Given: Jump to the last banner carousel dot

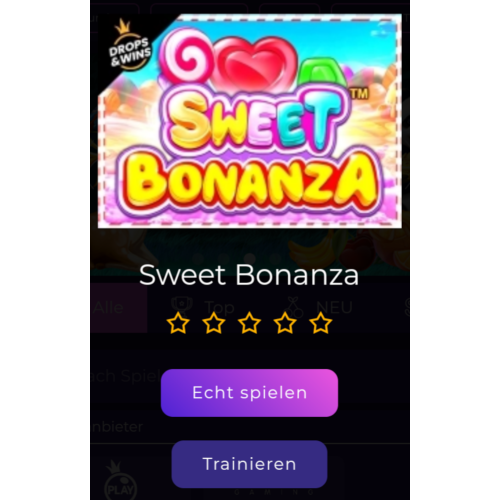Looking at the screenshot, I should coord(275,258).
